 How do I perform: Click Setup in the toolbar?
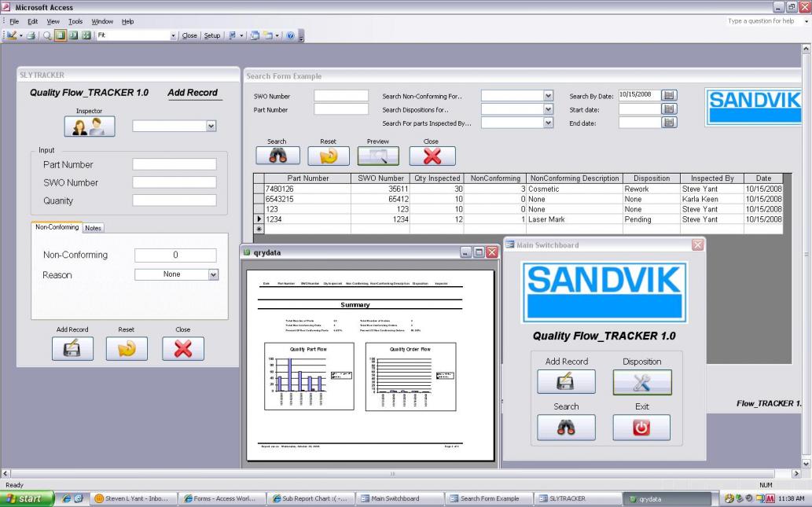coord(211,35)
